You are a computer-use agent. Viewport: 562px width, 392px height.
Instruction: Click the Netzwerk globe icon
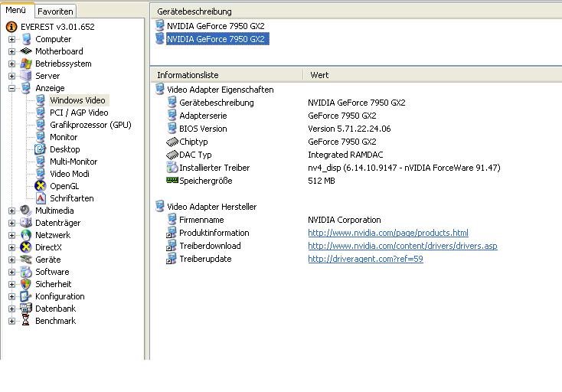(x=26, y=235)
